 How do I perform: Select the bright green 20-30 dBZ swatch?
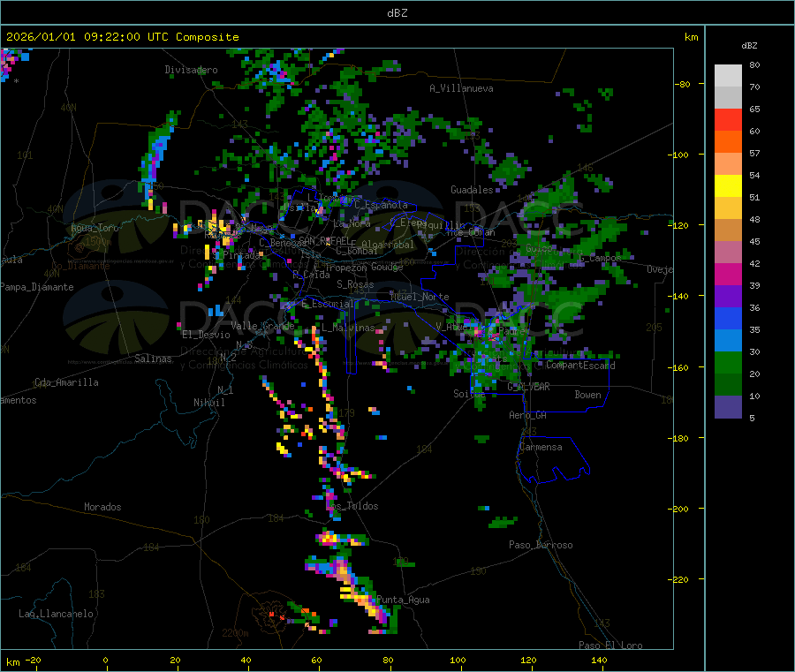pyautogui.click(x=728, y=362)
